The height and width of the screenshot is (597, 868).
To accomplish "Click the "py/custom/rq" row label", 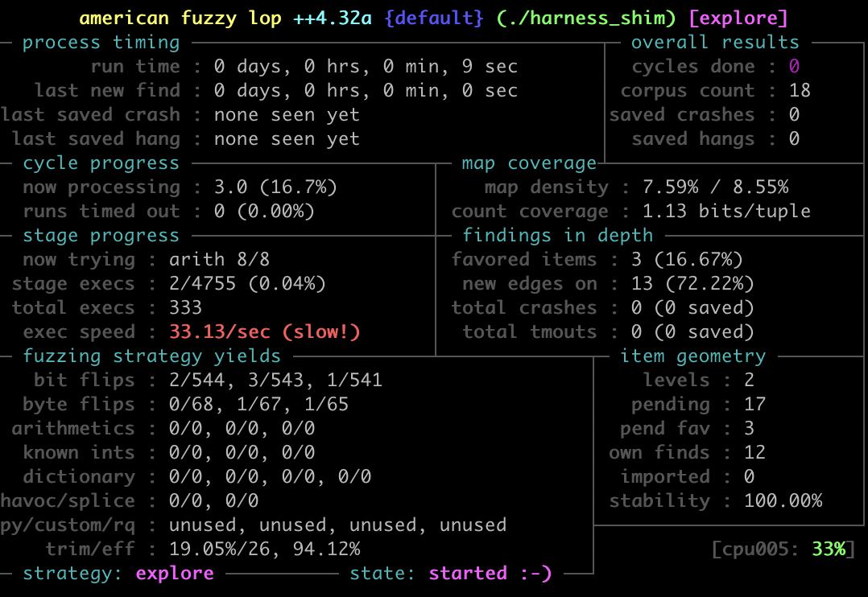I will (68, 525).
